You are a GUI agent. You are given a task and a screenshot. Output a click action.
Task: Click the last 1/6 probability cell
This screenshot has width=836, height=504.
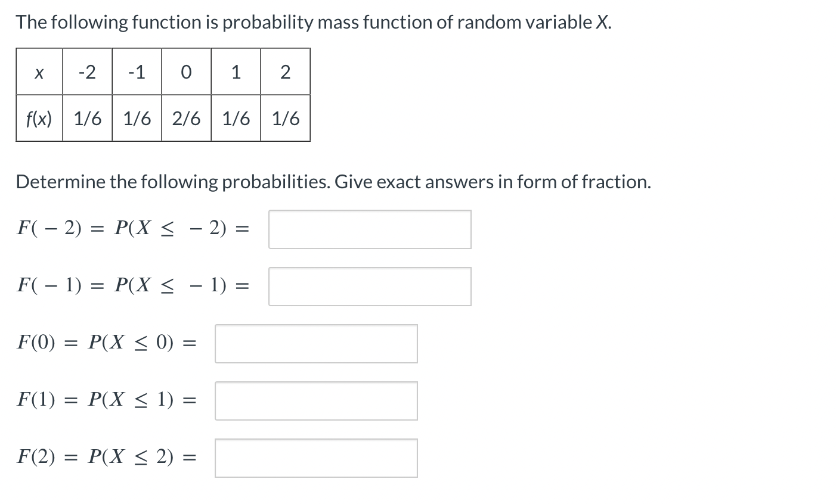(x=285, y=118)
